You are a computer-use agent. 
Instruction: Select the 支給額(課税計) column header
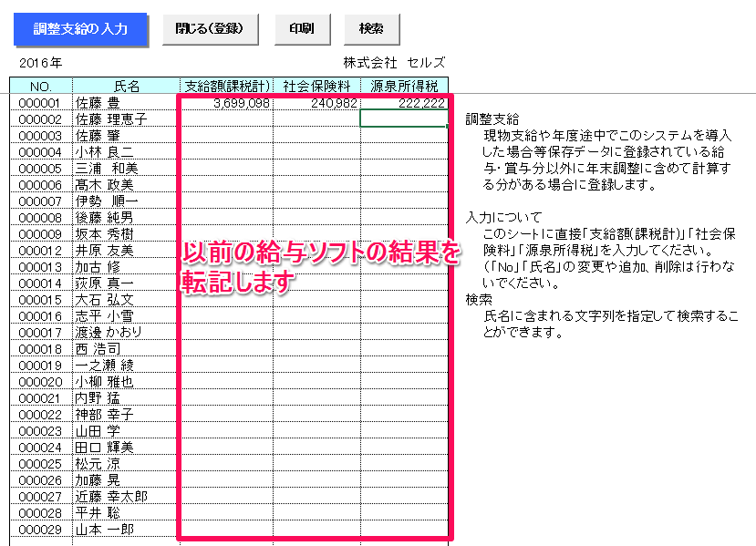226,87
